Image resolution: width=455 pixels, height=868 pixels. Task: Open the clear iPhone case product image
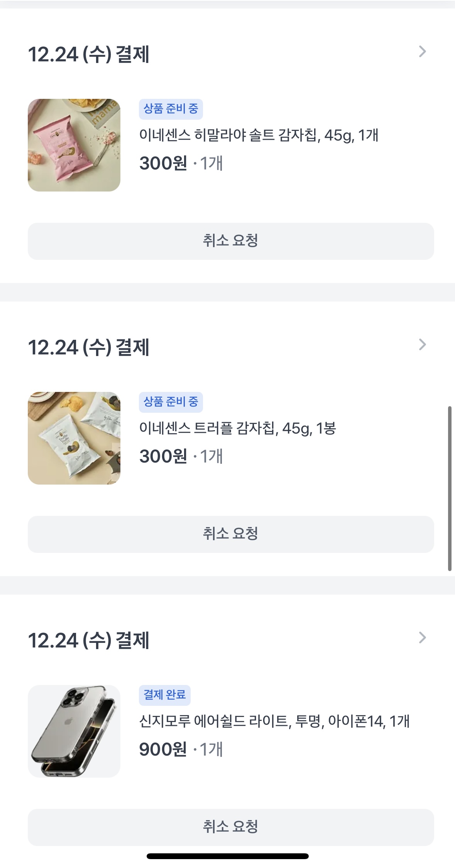[x=74, y=731]
